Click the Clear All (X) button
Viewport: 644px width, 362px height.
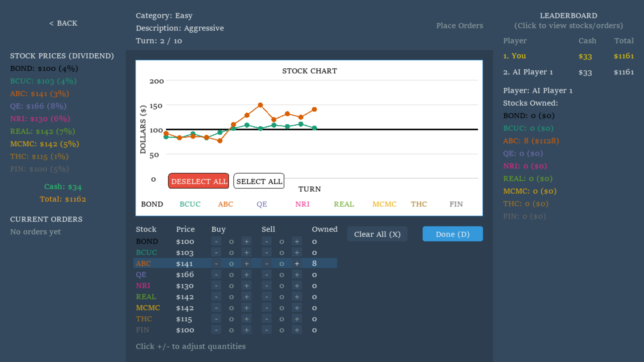point(377,234)
